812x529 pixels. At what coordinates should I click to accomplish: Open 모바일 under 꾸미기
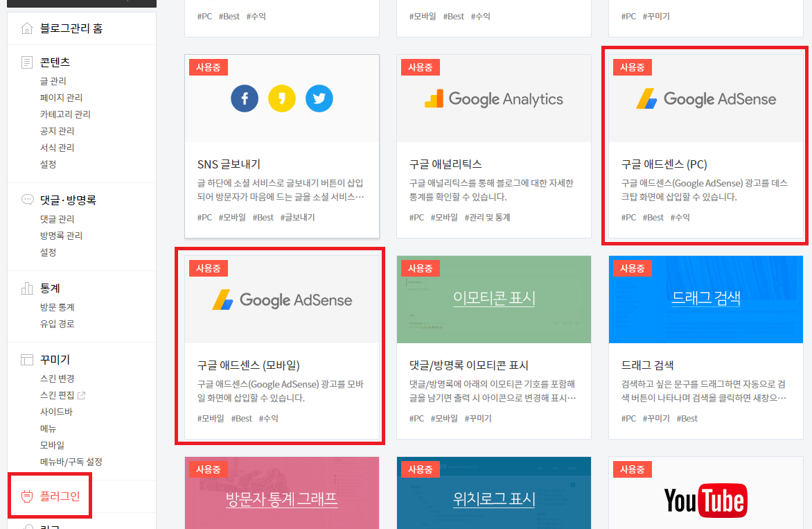click(52, 444)
